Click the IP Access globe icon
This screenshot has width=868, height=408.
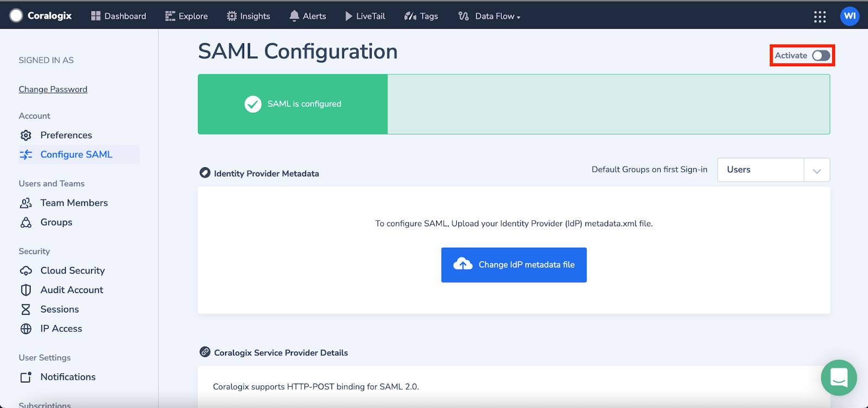tap(25, 329)
